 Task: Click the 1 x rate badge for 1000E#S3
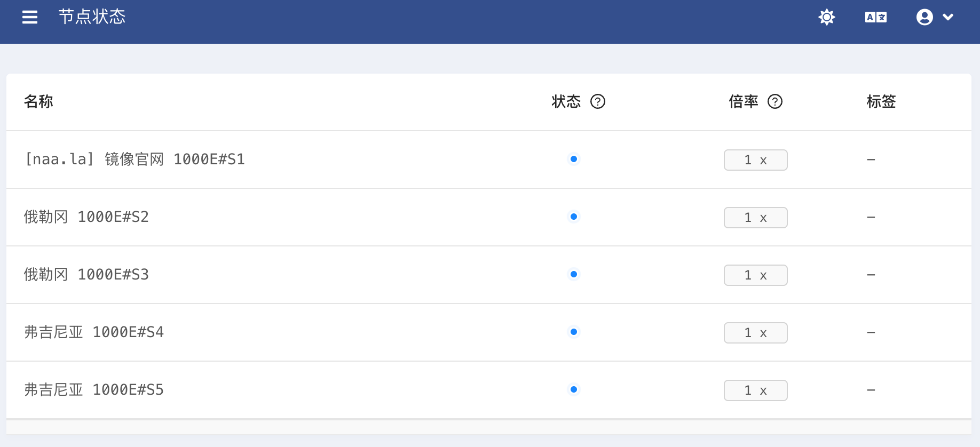click(755, 275)
